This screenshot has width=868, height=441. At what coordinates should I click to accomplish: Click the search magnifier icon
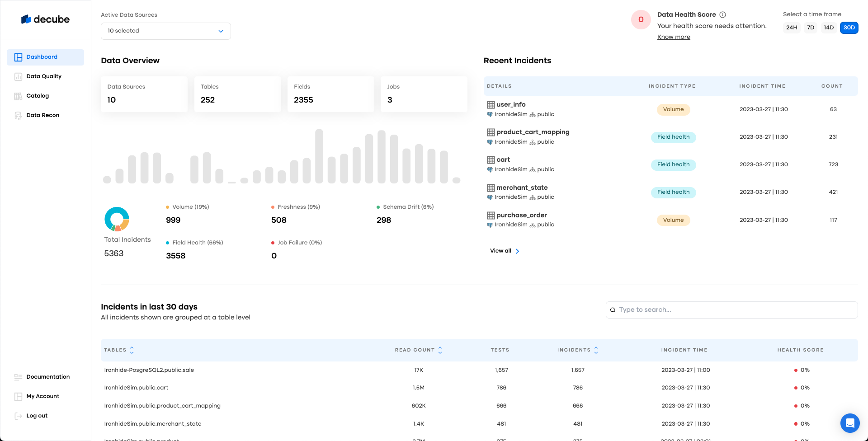(x=613, y=310)
